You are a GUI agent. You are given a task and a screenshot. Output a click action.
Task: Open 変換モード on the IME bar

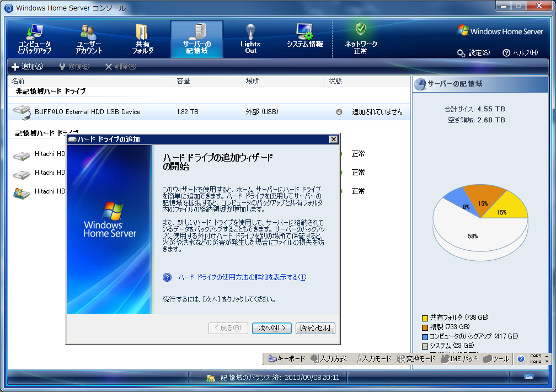click(415, 359)
